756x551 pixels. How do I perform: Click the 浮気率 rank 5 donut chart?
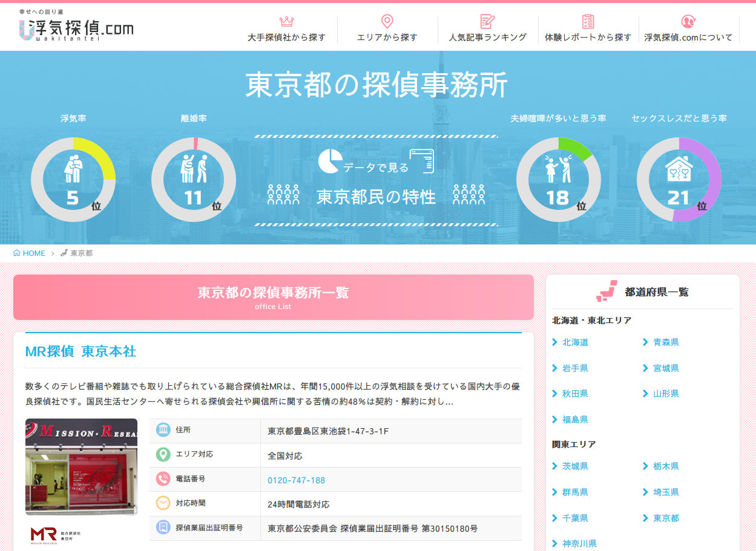point(73,180)
